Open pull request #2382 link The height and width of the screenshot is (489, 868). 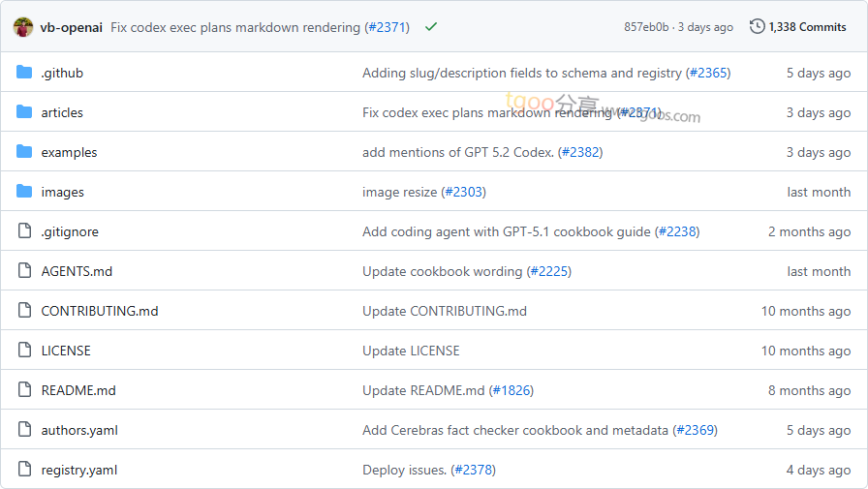coord(579,152)
